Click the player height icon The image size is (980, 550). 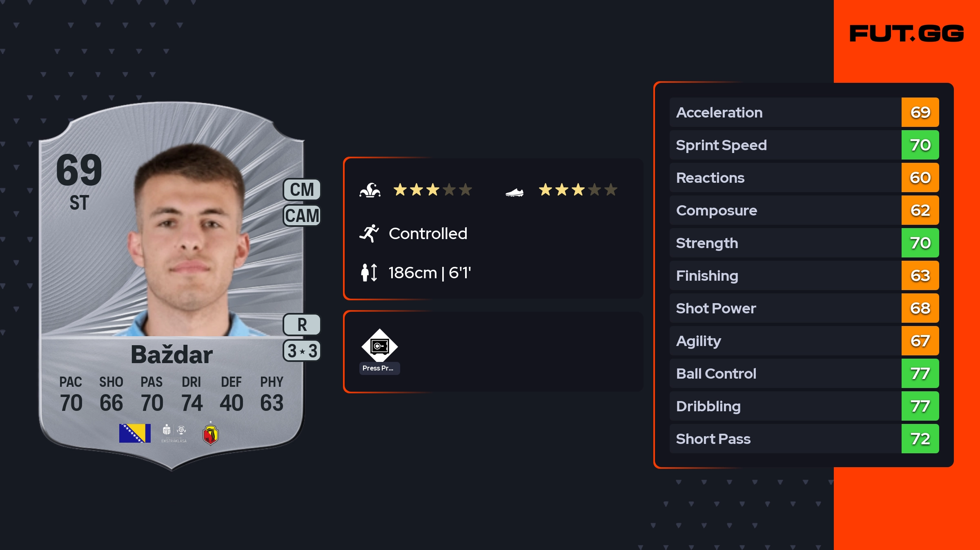tap(369, 273)
